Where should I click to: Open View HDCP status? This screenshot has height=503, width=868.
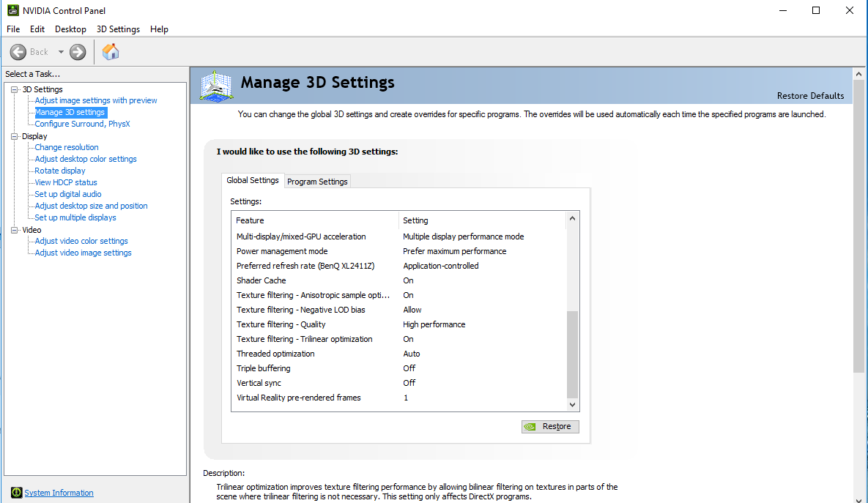pos(65,182)
